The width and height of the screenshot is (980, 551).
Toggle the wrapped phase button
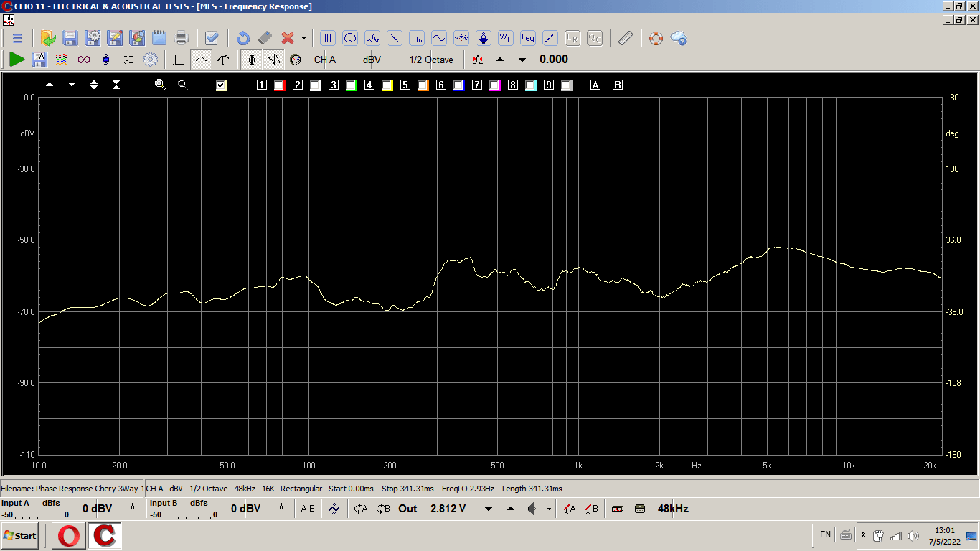(x=273, y=60)
